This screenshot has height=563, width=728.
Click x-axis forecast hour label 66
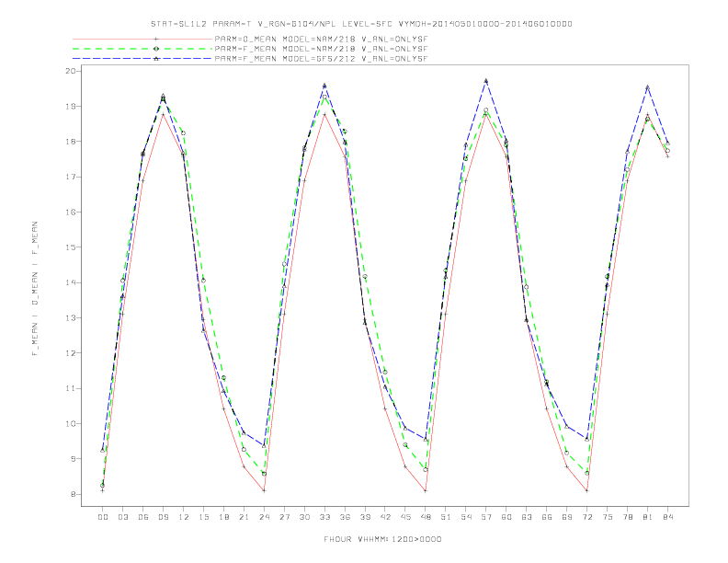pos(547,517)
